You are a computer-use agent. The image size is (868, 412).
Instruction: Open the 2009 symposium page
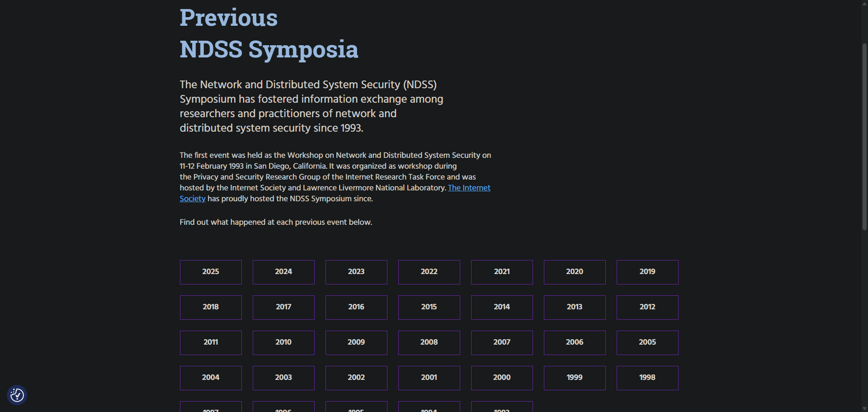coord(356,342)
